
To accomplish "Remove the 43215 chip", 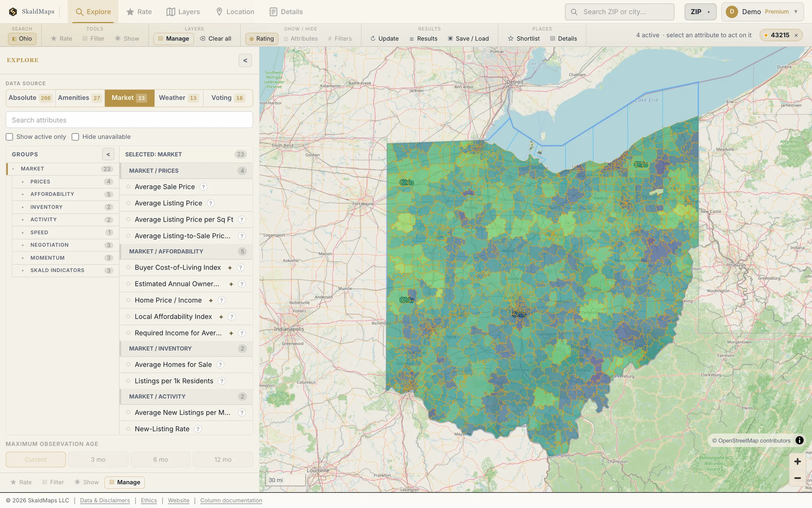I will [x=796, y=35].
